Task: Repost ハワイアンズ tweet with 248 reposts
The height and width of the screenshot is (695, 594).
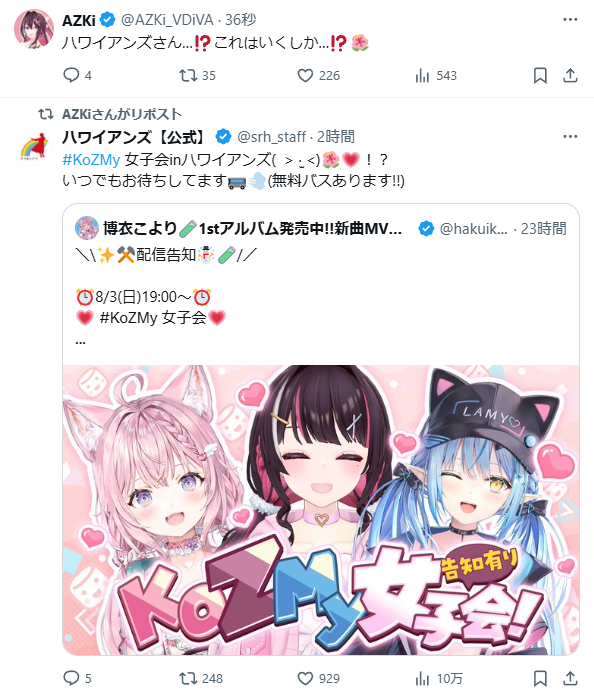Action: (x=188, y=678)
